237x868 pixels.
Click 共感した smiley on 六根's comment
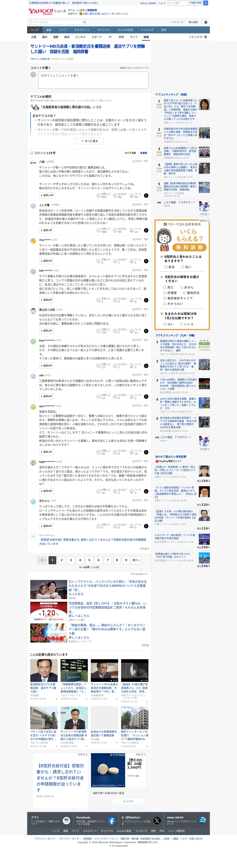pos(99,195)
